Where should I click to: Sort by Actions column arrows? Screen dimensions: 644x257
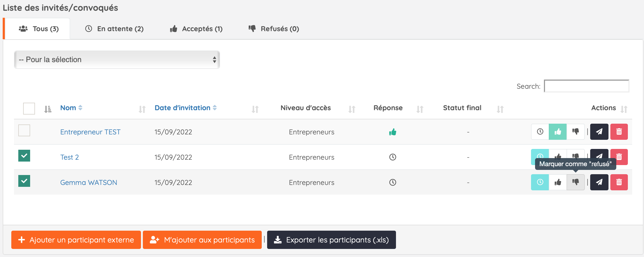click(x=624, y=109)
